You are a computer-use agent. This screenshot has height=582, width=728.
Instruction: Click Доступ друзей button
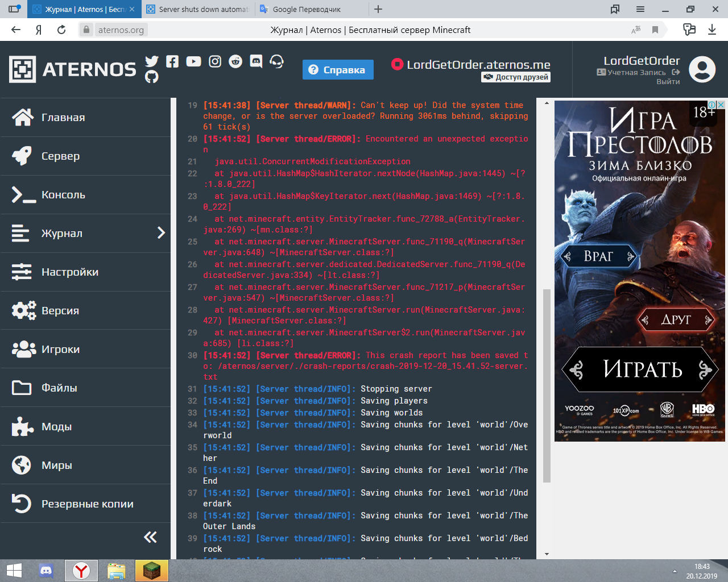(x=516, y=77)
